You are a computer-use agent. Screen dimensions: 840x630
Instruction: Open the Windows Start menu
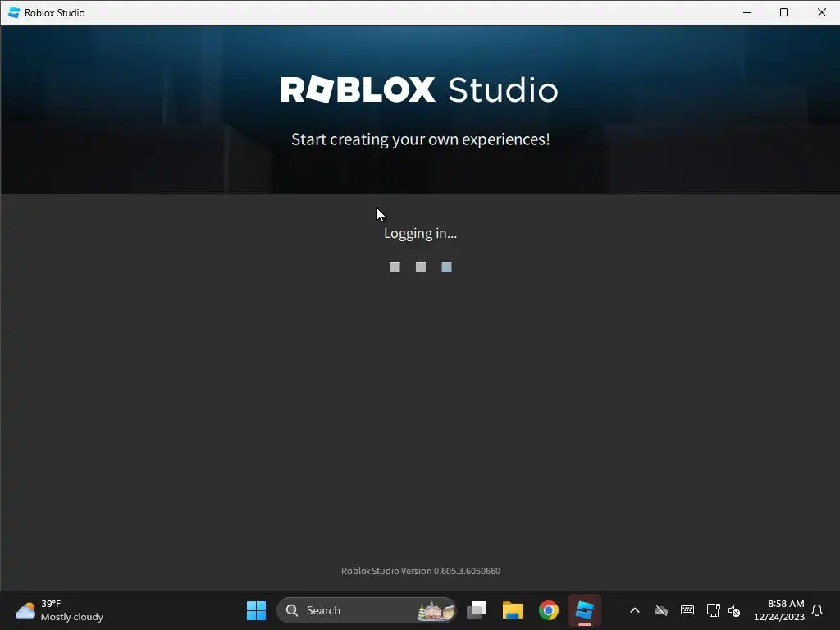256,610
